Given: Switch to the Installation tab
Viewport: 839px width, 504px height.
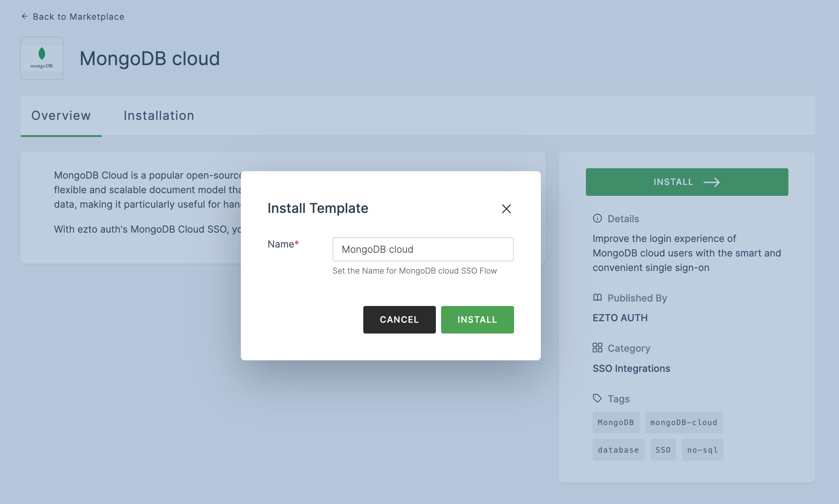Looking at the screenshot, I should pyautogui.click(x=159, y=116).
